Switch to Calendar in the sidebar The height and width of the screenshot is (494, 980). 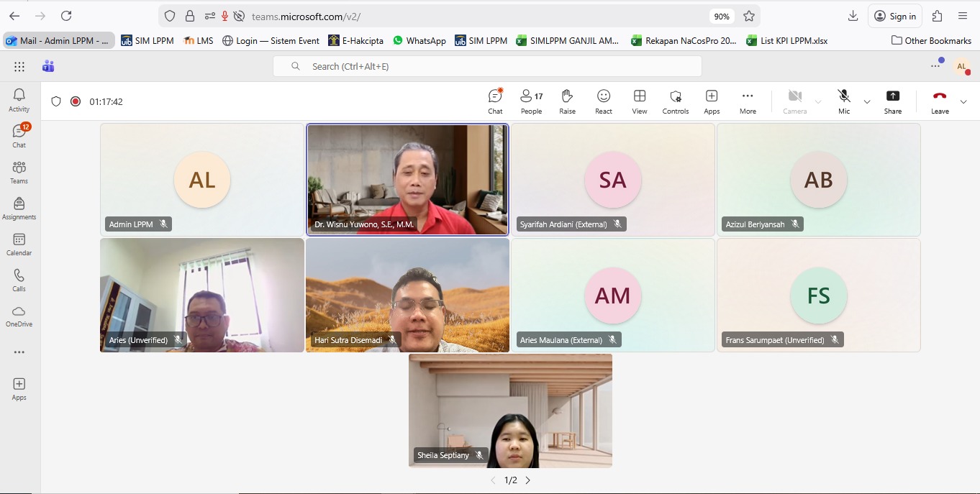[19, 244]
